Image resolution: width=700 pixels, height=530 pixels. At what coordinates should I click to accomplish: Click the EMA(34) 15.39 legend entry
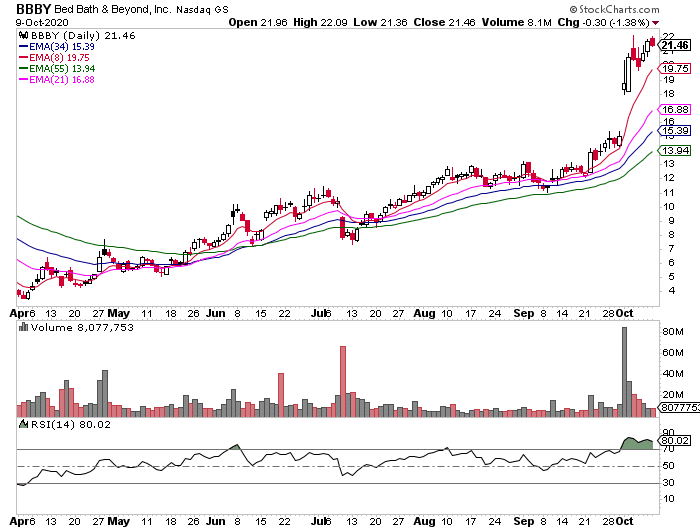click(x=56, y=46)
